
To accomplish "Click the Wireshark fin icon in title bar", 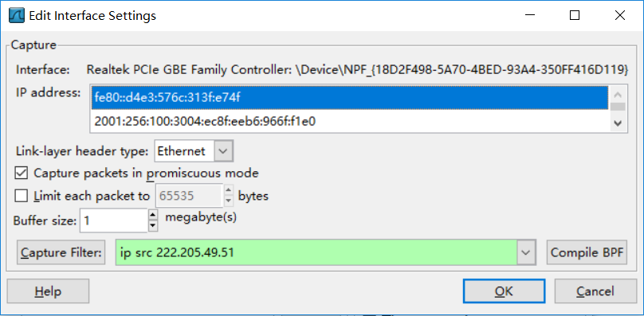I will (17, 16).
